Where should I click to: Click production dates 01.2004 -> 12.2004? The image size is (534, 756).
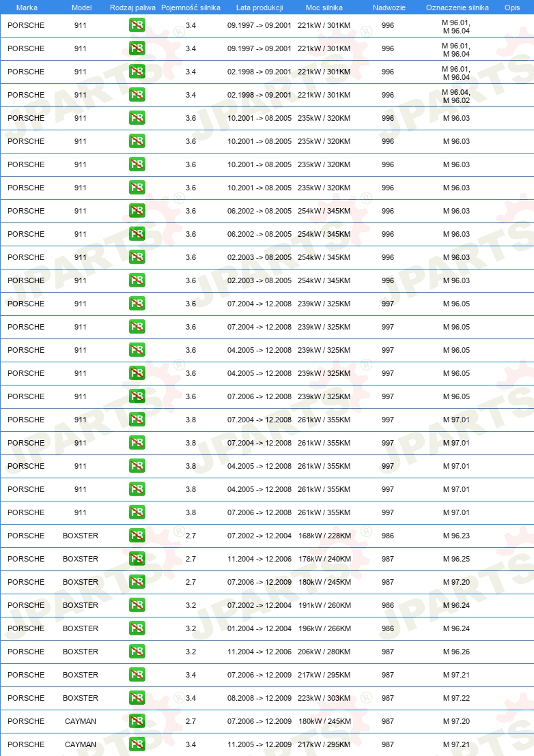coord(259,628)
